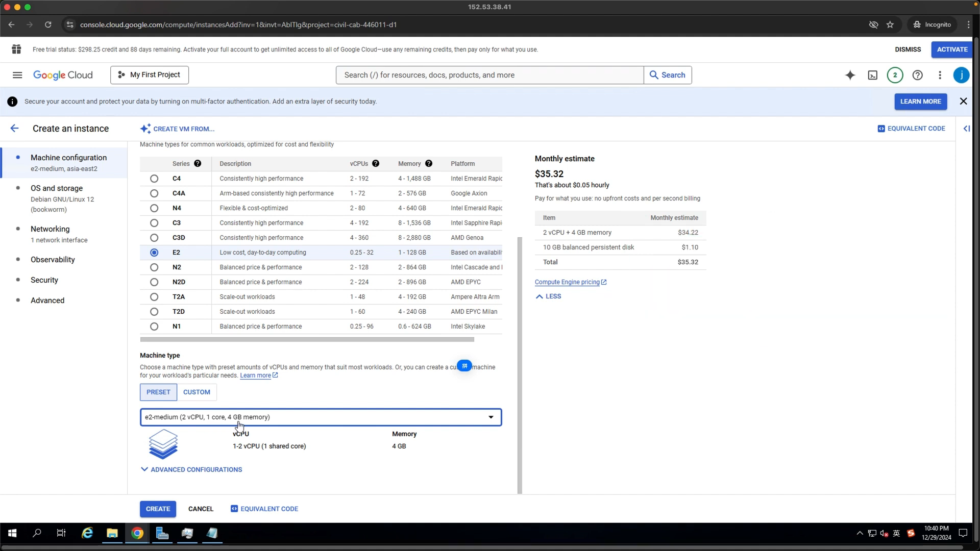Open the hamburger navigation menu

[x=17, y=75]
